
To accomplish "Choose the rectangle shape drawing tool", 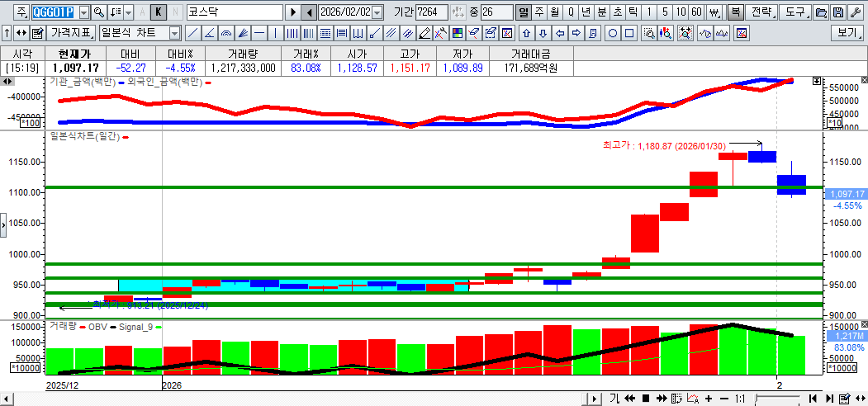I will pos(629,33).
